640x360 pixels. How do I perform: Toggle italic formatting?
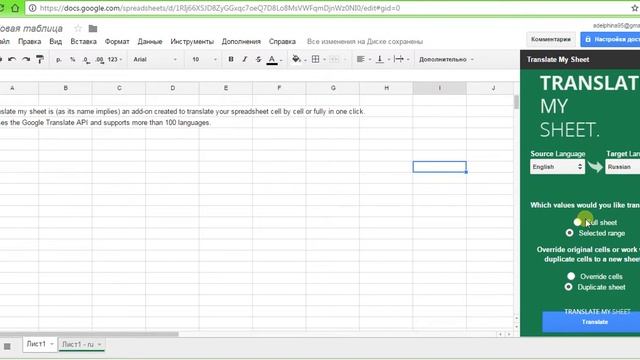[x=244, y=59]
